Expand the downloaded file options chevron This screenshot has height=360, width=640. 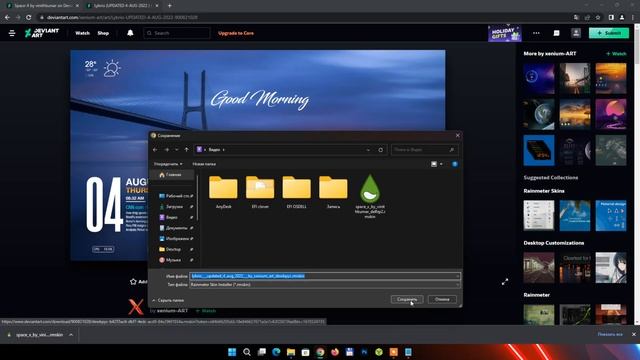point(71,335)
